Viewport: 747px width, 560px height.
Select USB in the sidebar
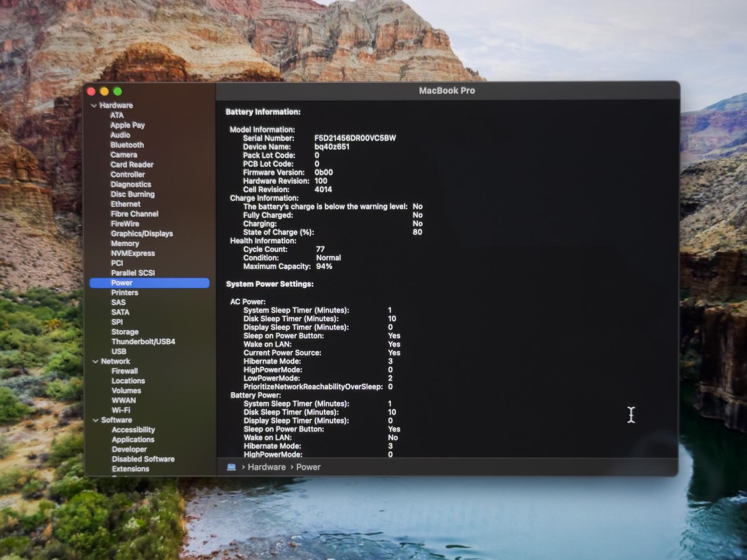(119, 352)
